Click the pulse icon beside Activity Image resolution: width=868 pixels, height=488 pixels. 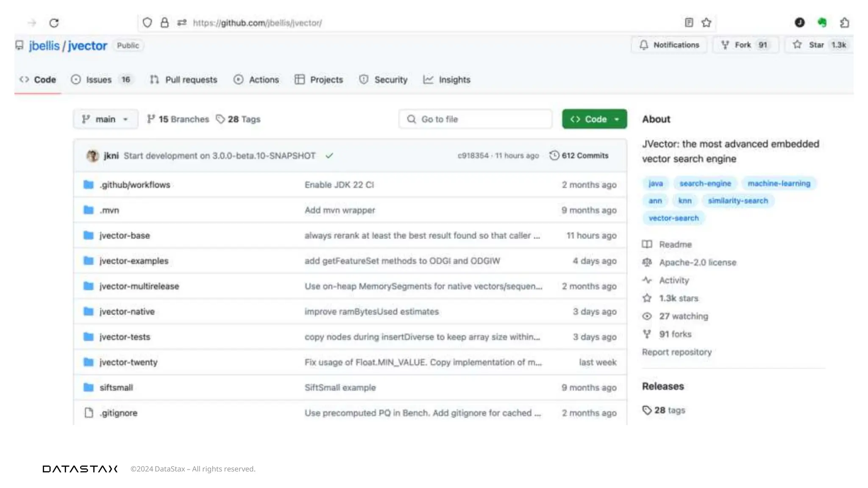coord(647,280)
